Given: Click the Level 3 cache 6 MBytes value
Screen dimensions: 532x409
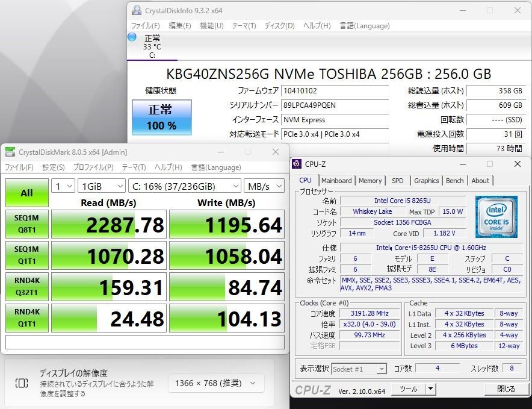Looking at the screenshot, I should point(464,346).
